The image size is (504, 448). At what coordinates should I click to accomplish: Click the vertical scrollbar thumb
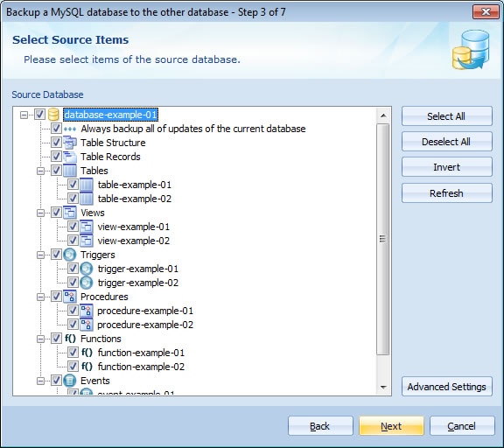(383, 239)
